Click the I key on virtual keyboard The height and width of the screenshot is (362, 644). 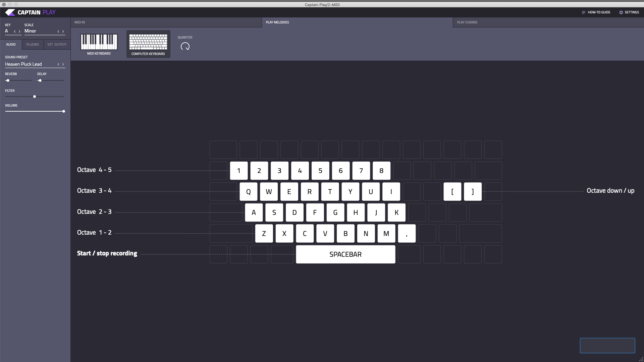pos(391,192)
